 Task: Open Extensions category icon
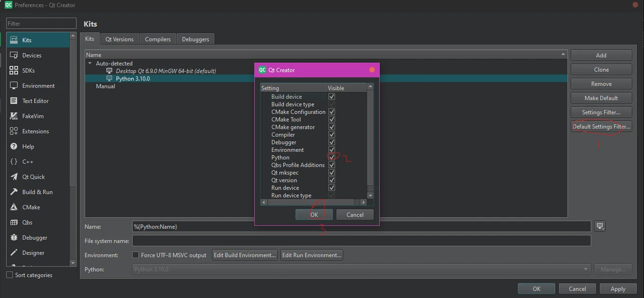click(x=14, y=131)
